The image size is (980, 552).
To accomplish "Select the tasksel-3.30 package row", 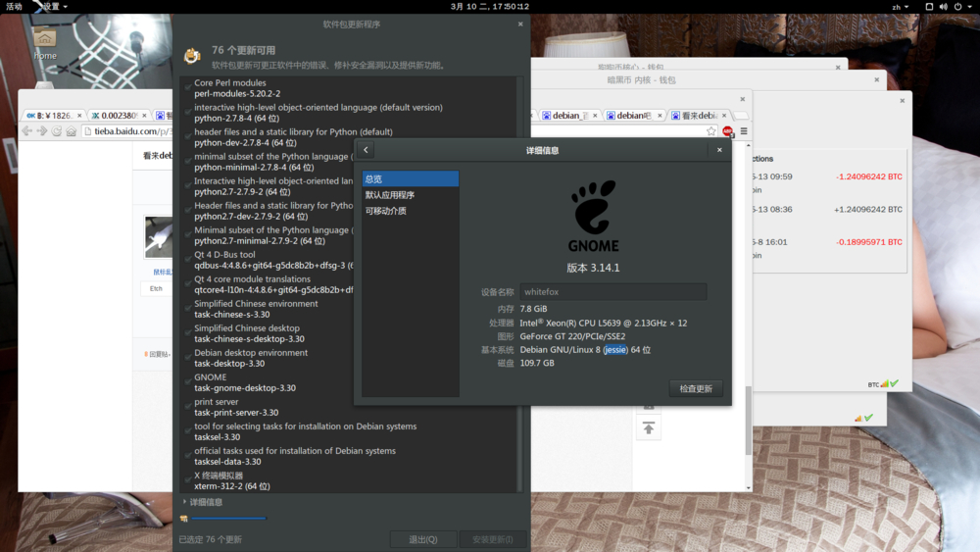I will [349, 431].
